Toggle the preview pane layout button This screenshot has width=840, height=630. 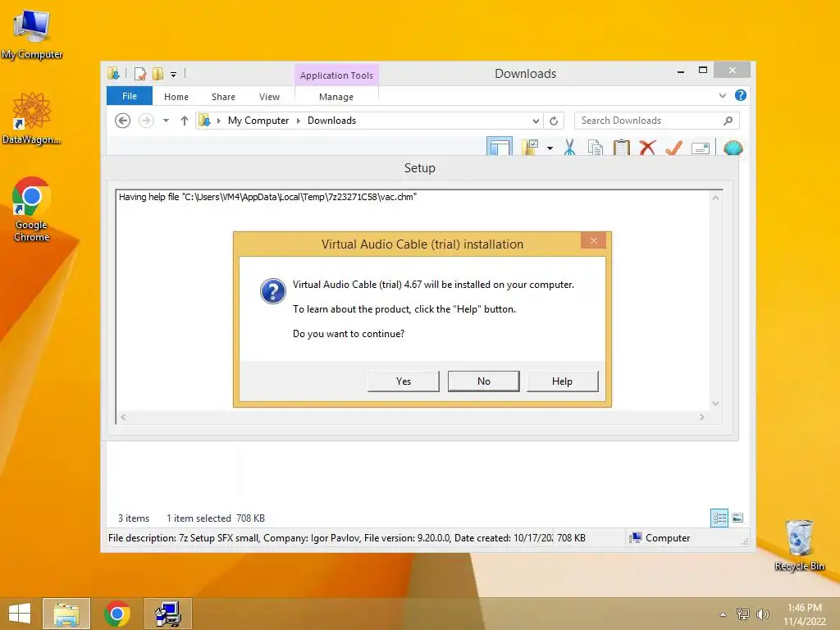(500, 146)
